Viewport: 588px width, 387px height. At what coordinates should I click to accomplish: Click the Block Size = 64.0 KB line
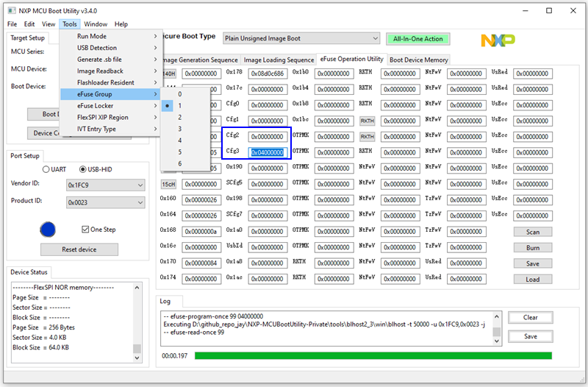[x=40, y=347]
